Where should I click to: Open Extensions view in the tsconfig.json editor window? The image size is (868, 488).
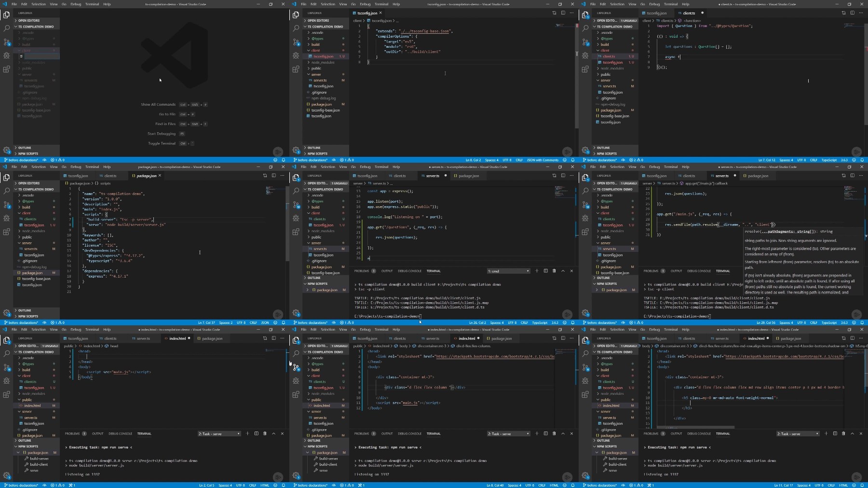[296, 69]
